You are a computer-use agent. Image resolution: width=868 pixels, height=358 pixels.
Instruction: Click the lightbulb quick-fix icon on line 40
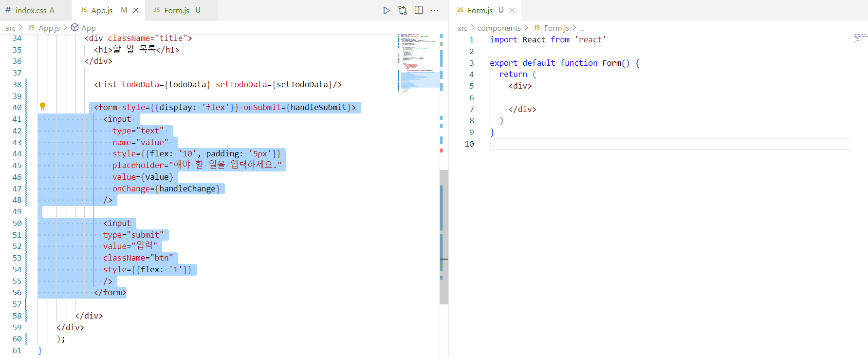42,106
